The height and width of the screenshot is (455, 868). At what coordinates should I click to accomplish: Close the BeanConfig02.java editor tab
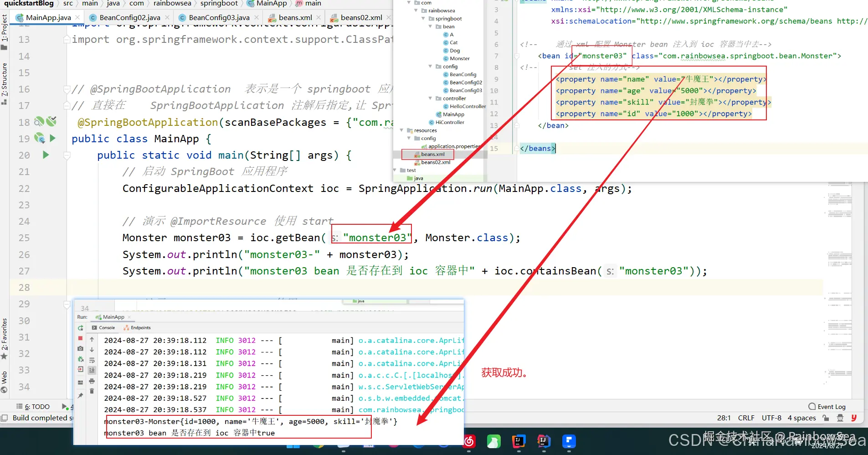[x=167, y=17]
